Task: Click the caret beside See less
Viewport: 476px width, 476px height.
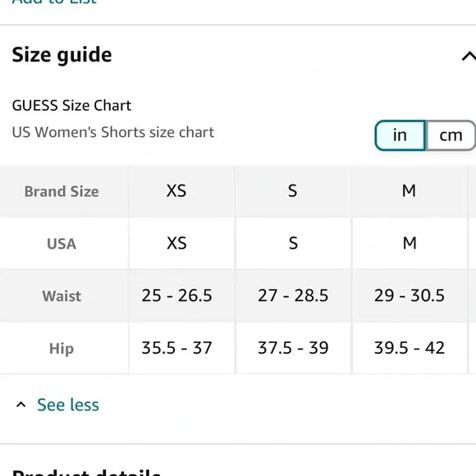Action: [x=21, y=405]
